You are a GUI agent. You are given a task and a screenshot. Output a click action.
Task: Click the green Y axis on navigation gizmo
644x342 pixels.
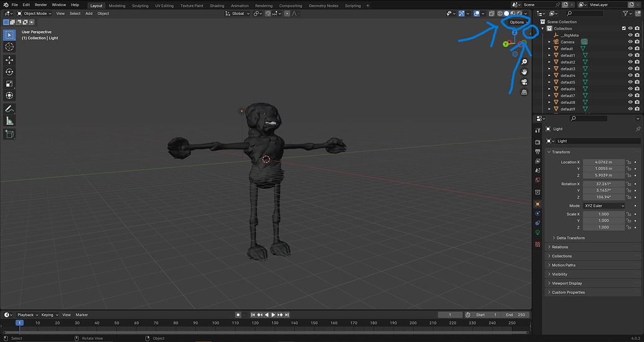[506, 44]
